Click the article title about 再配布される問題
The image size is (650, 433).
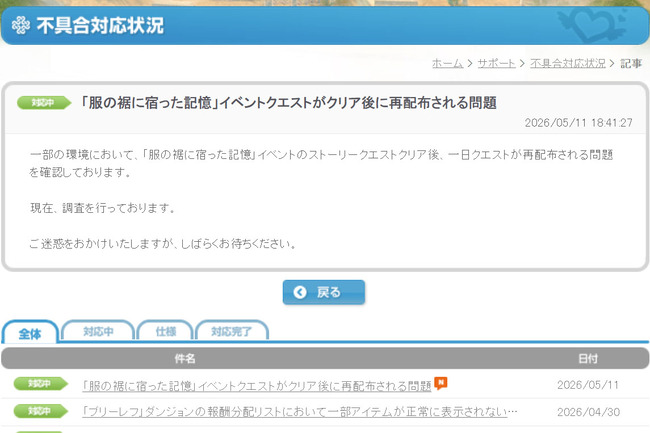(x=288, y=103)
